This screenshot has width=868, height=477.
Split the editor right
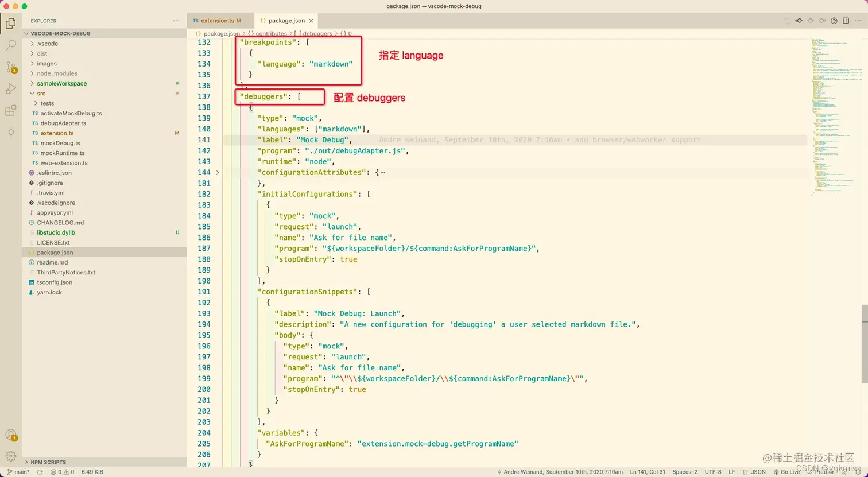pos(846,21)
